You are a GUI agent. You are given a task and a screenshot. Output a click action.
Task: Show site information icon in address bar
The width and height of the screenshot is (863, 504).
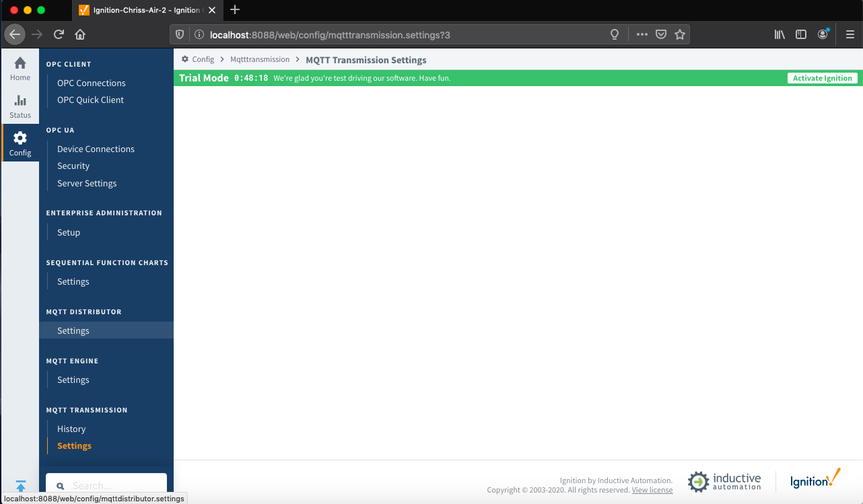click(199, 34)
